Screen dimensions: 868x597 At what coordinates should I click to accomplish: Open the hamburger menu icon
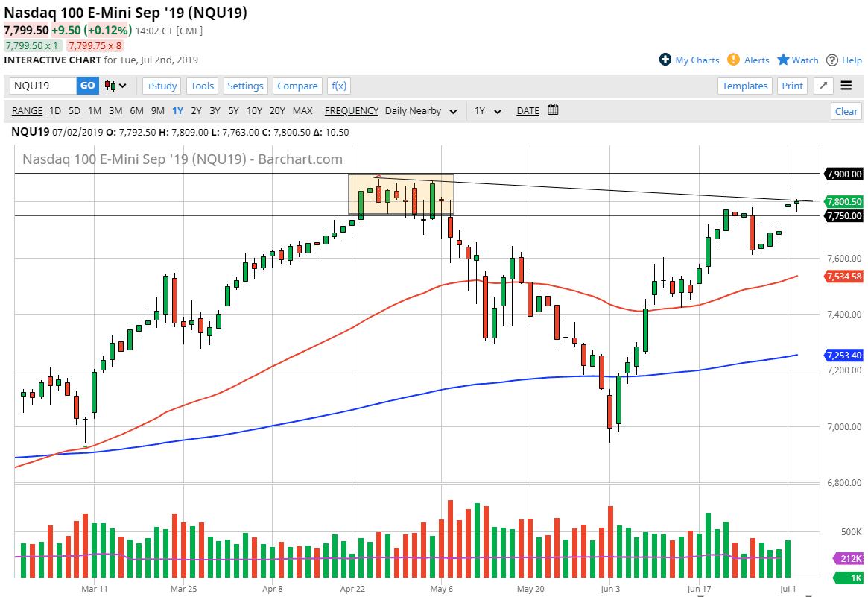(846, 86)
